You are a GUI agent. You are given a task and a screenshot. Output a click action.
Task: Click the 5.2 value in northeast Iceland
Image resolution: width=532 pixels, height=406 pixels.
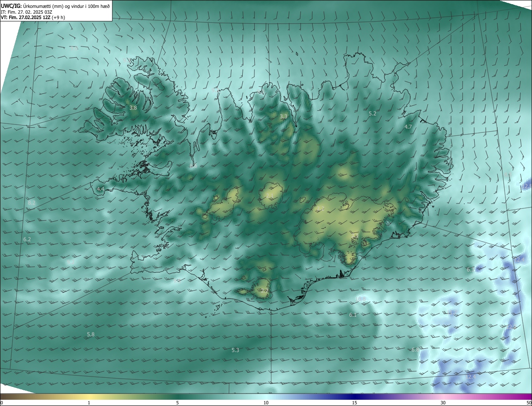click(x=372, y=113)
